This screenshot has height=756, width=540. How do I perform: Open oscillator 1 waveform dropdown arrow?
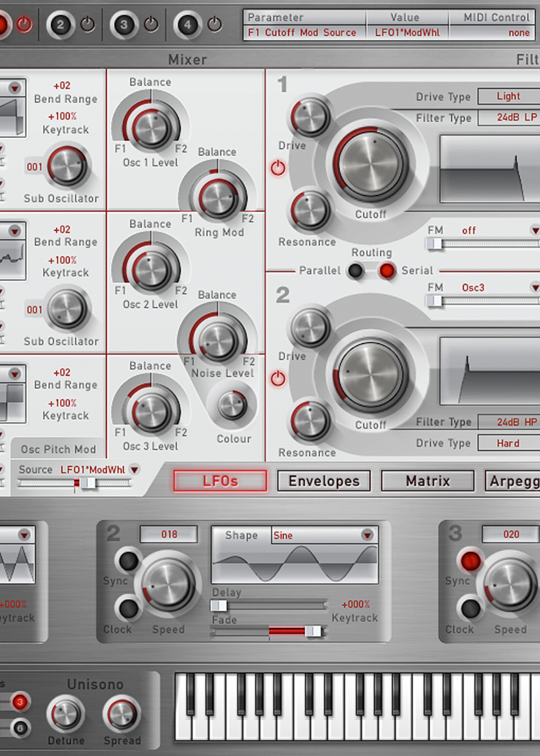click(x=15, y=88)
